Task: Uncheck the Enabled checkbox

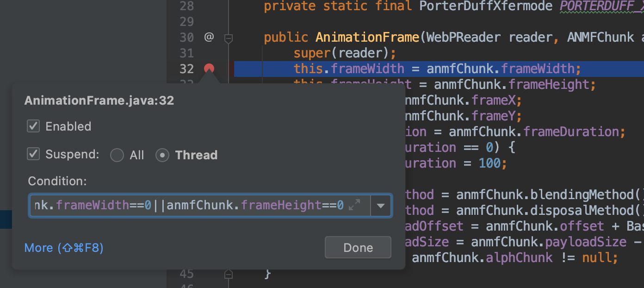Action: [33, 126]
